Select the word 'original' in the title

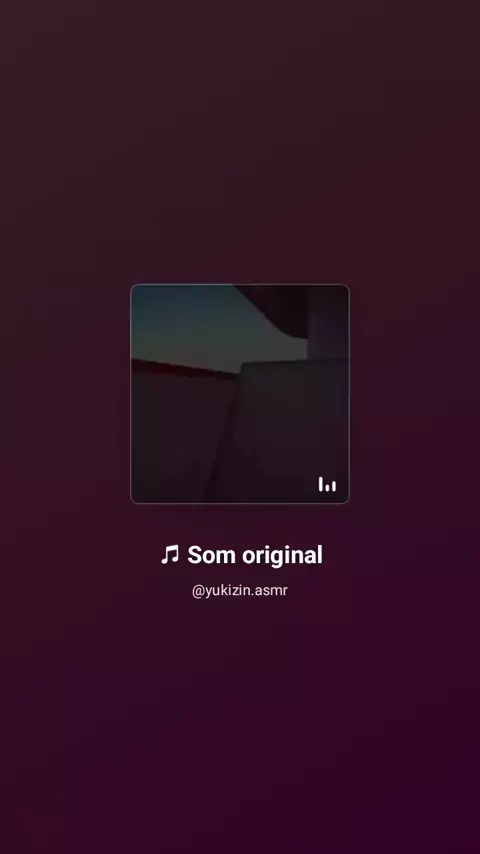pyautogui.click(x=282, y=556)
